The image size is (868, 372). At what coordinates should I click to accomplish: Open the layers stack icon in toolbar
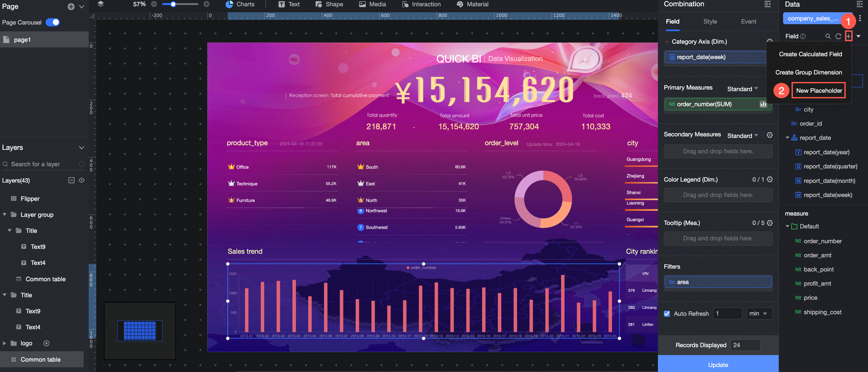coord(100,4)
